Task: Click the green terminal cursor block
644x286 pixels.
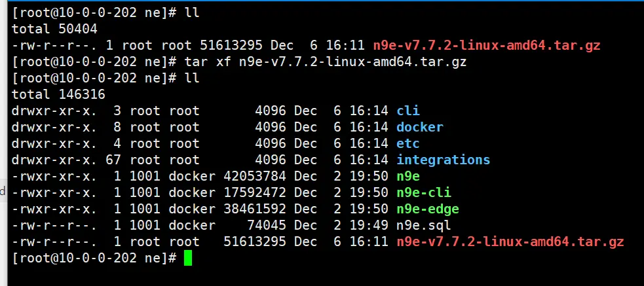Action: pyautogui.click(x=188, y=259)
